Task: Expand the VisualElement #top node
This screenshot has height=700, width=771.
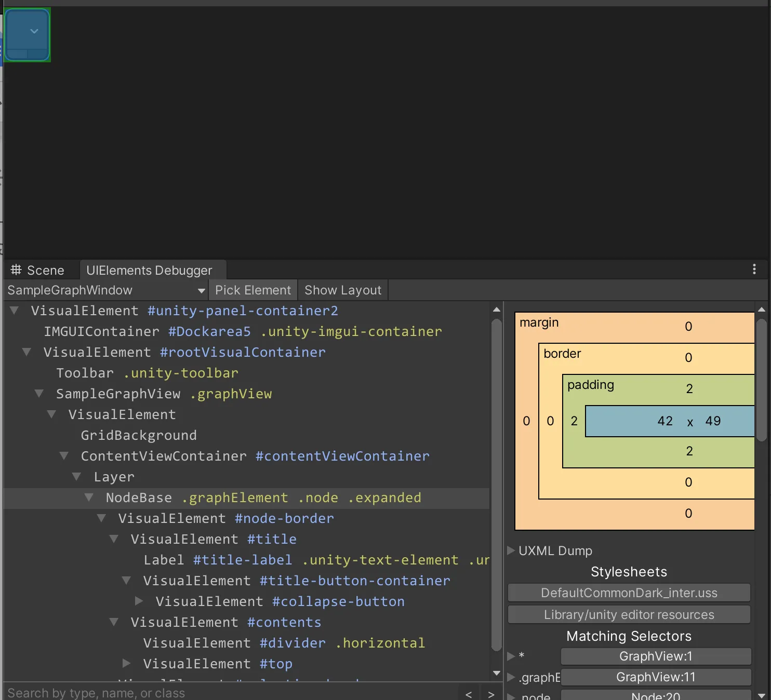Action: click(126, 664)
